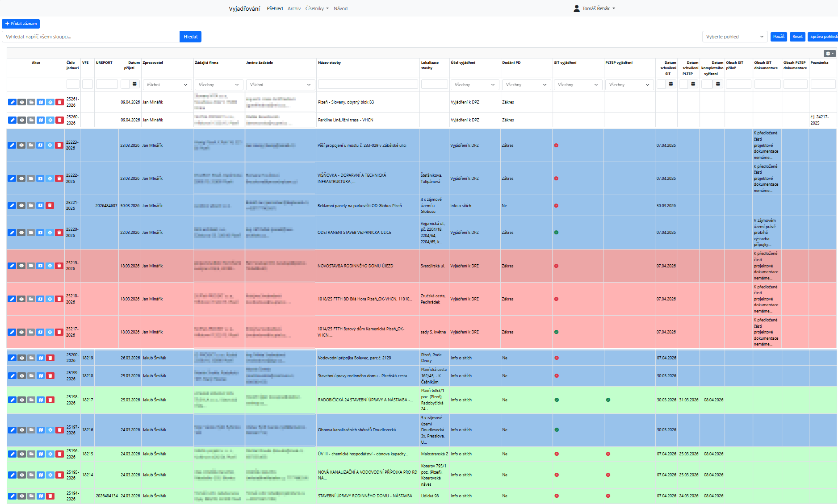The width and height of the screenshot is (838, 504).
Task: Click locate target icon for record 25223-2026
Action: point(50,146)
